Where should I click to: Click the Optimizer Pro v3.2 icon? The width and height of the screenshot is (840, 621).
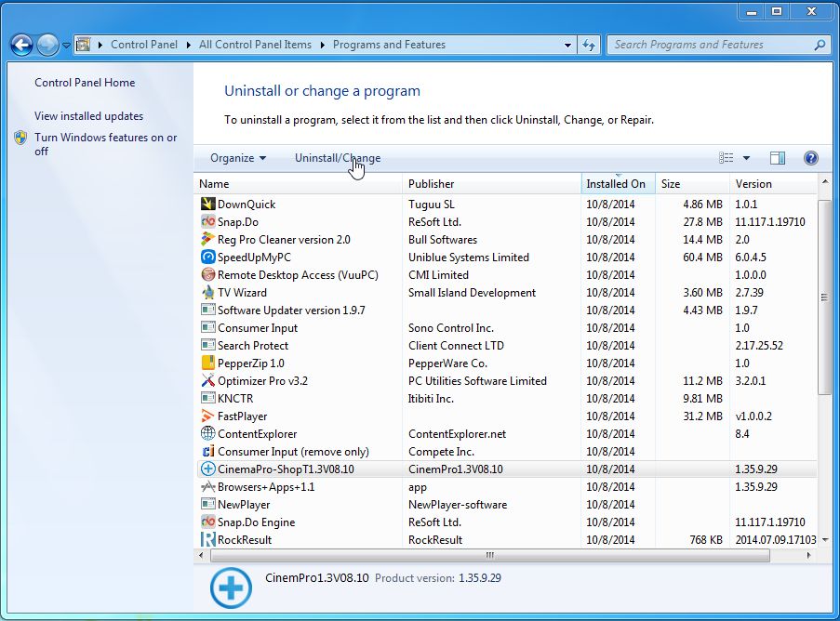point(208,381)
